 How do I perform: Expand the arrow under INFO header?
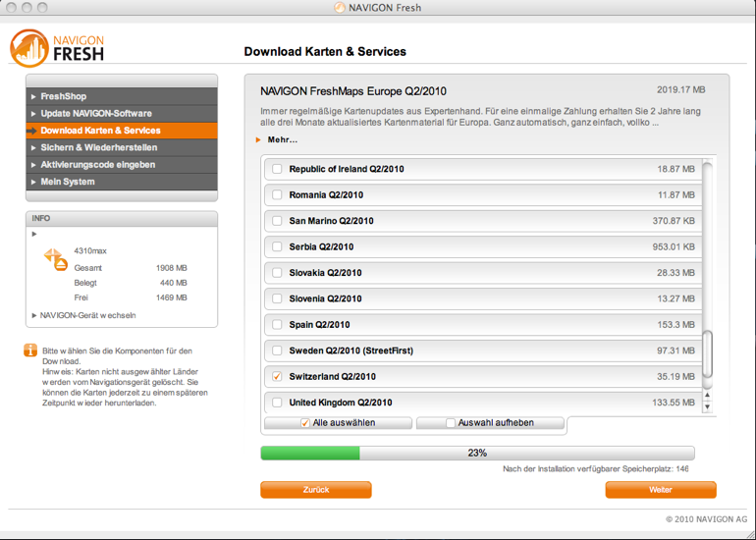pyautogui.click(x=33, y=234)
